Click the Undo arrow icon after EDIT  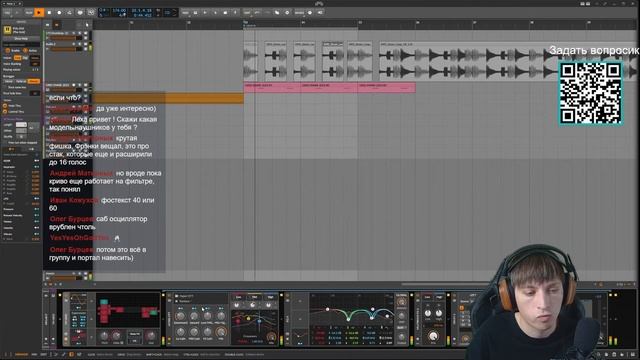point(258,13)
